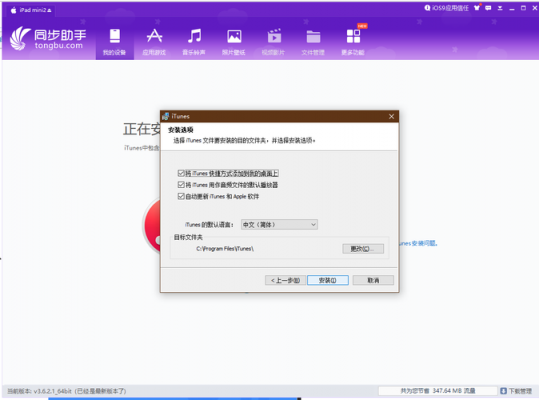
Task: Minimize the Tongbu Assistant window
Action: 512,8
